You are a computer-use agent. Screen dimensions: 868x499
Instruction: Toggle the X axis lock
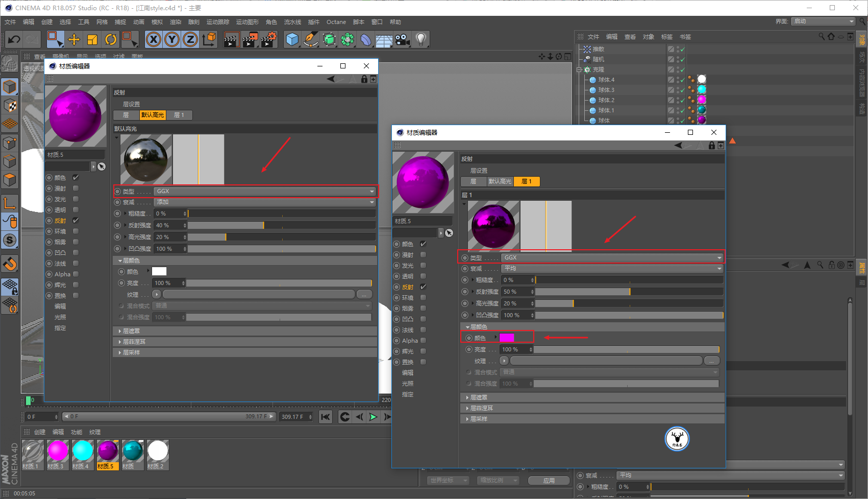[x=154, y=39]
